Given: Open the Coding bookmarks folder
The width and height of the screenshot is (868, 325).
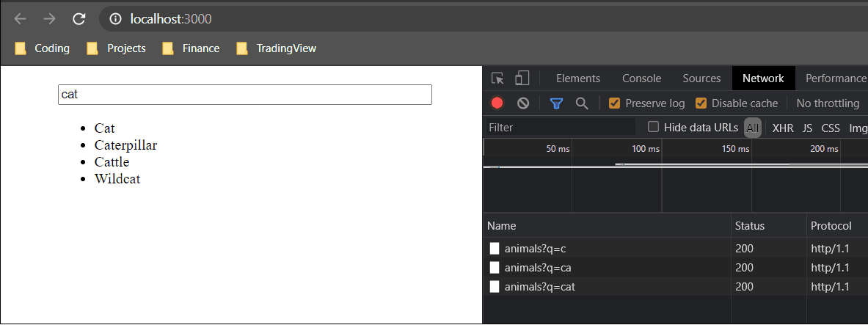Looking at the screenshot, I should tap(43, 48).
